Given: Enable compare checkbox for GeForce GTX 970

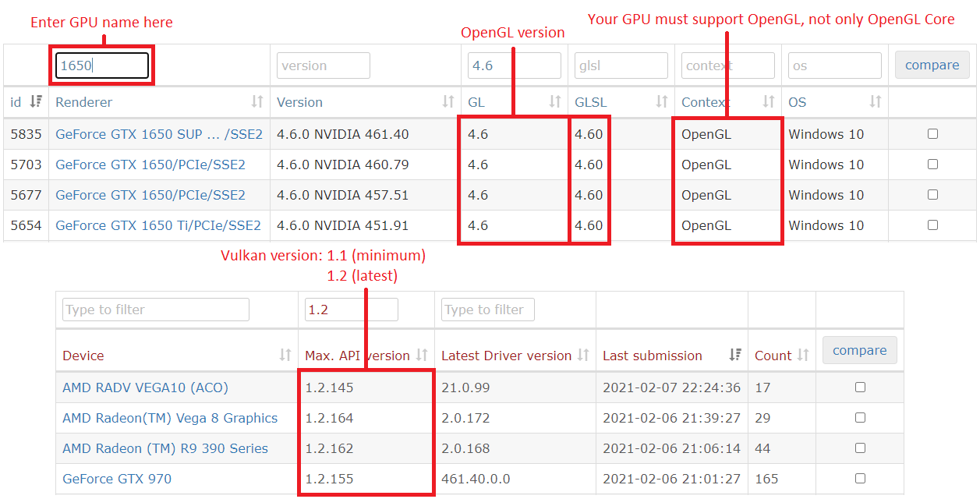Looking at the screenshot, I should pos(860,479).
